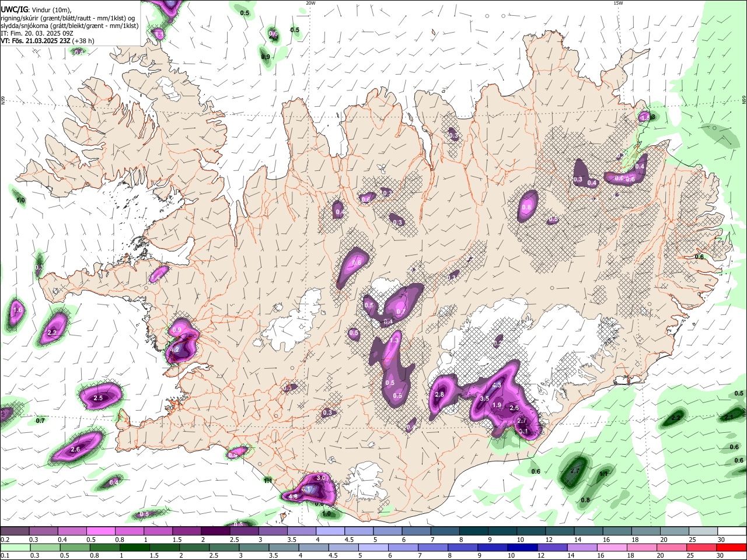Click the 'VT: Fös. 21.03.2025 23Z' valid time

click(x=35, y=41)
